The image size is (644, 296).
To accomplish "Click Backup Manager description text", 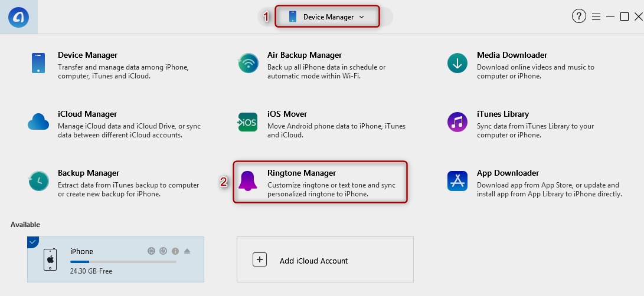I will coord(129,190).
